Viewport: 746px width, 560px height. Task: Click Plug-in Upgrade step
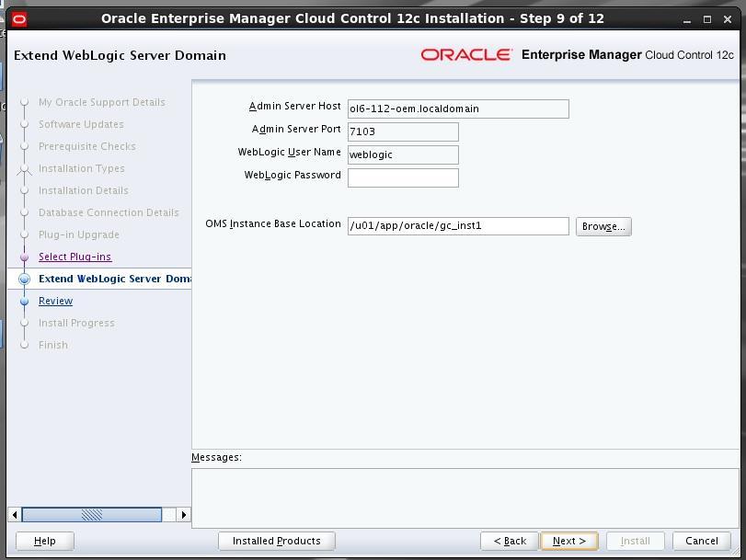[79, 234]
